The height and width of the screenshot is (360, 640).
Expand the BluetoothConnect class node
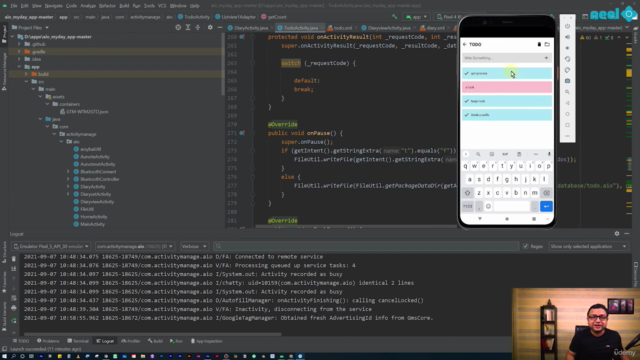(x=68, y=172)
